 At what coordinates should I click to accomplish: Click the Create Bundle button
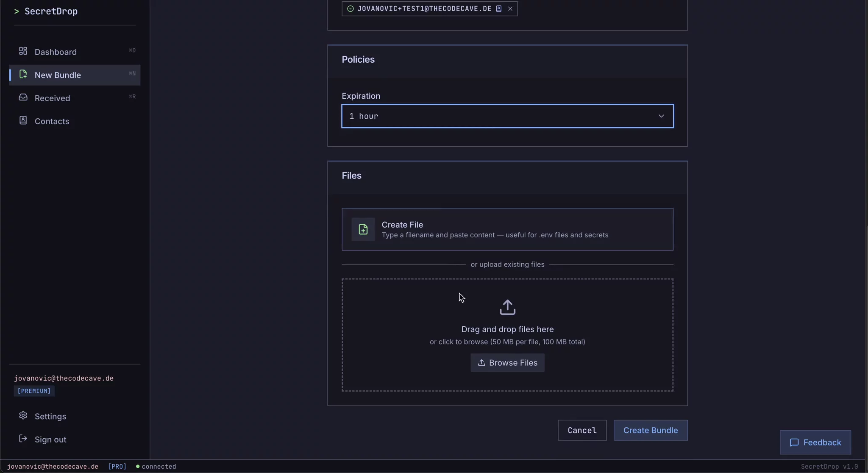pos(651,430)
